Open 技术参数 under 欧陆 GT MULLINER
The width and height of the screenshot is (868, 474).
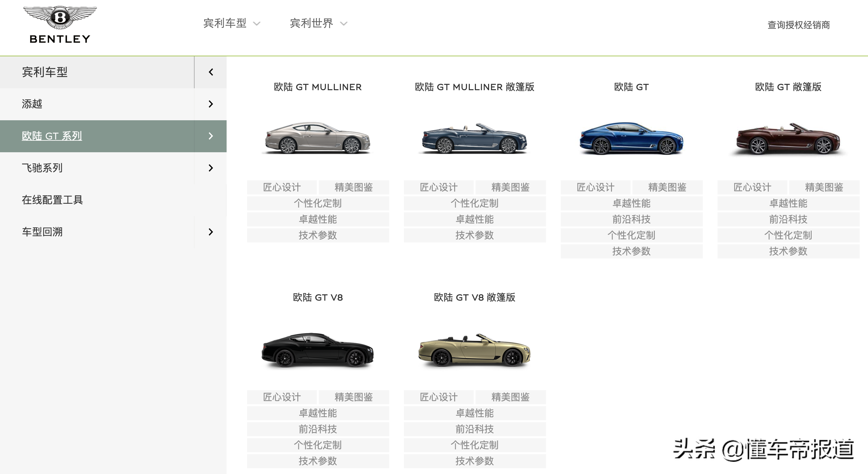click(x=318, y=235)
